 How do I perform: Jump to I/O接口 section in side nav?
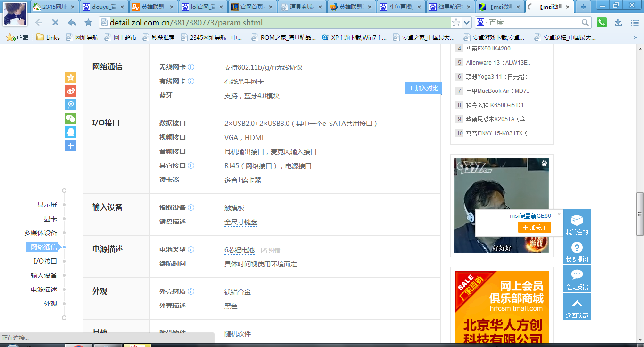pyautogui.click(x=45, y=261)
